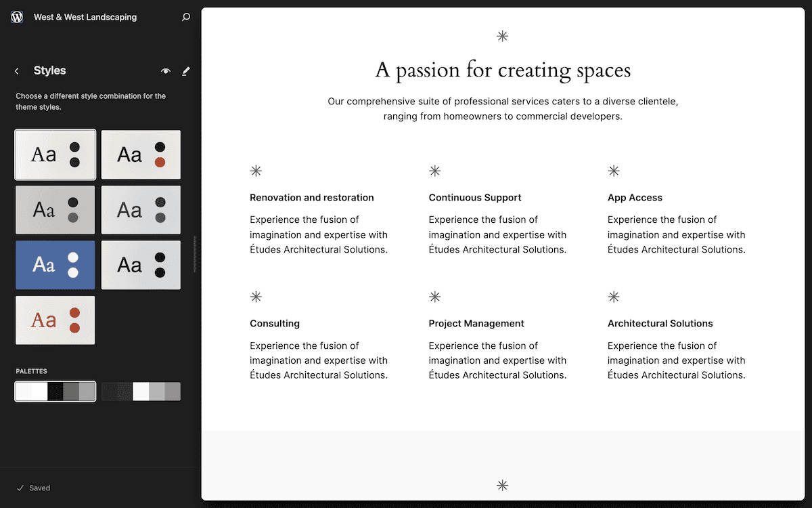Apply the gray style variation

click(55, 209)
